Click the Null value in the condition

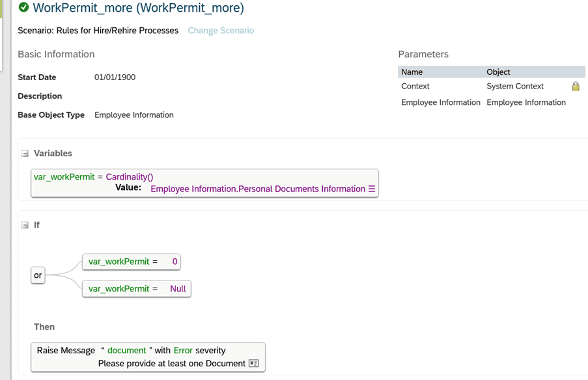pos(178,288)
